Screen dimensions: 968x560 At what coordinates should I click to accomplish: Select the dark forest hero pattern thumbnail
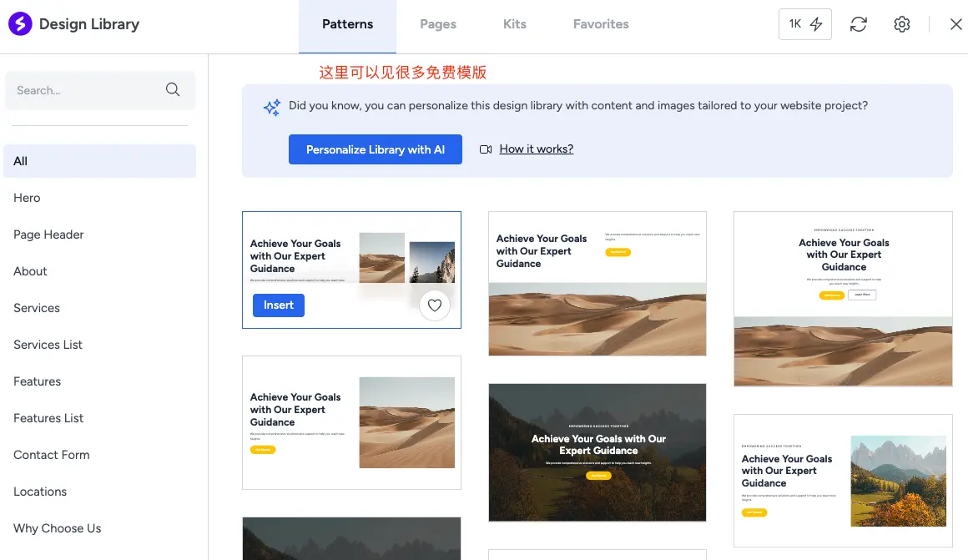(597, 452)
